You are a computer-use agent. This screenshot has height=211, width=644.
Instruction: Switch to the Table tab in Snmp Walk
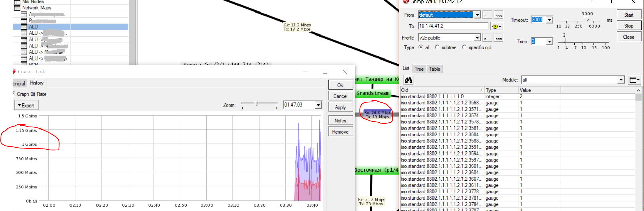coord(435,69)
